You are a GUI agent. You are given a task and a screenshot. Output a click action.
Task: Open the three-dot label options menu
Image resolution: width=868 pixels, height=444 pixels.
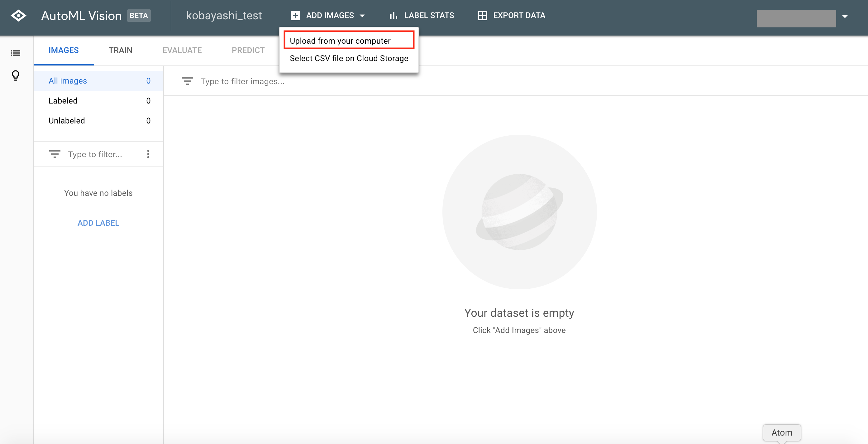(148, 154)
